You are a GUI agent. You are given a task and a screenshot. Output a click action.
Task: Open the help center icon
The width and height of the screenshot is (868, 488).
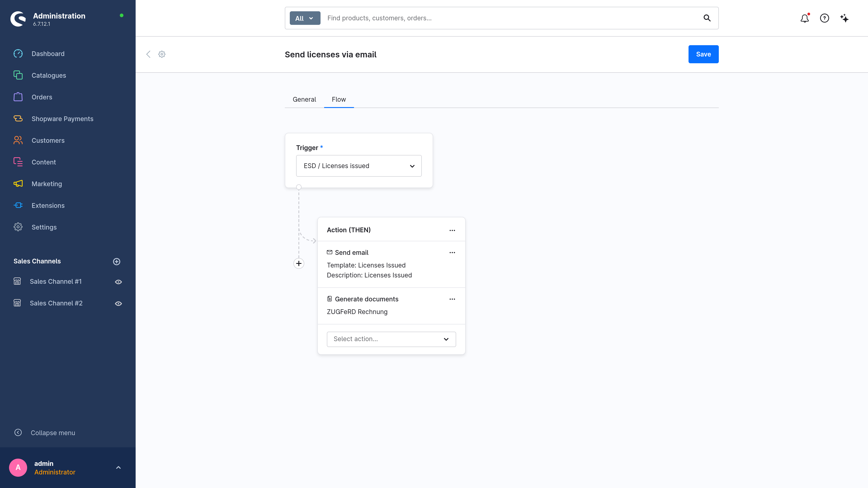(x=825, y=18)
